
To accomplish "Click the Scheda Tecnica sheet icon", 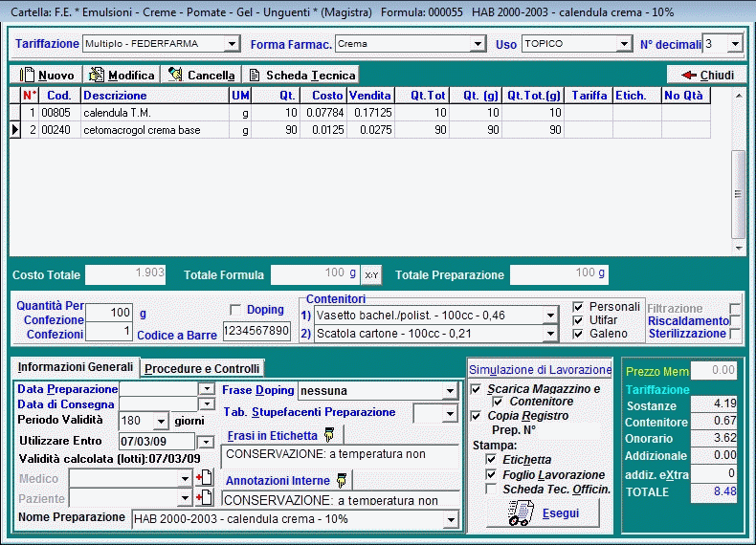I will (x=255, y=76).
